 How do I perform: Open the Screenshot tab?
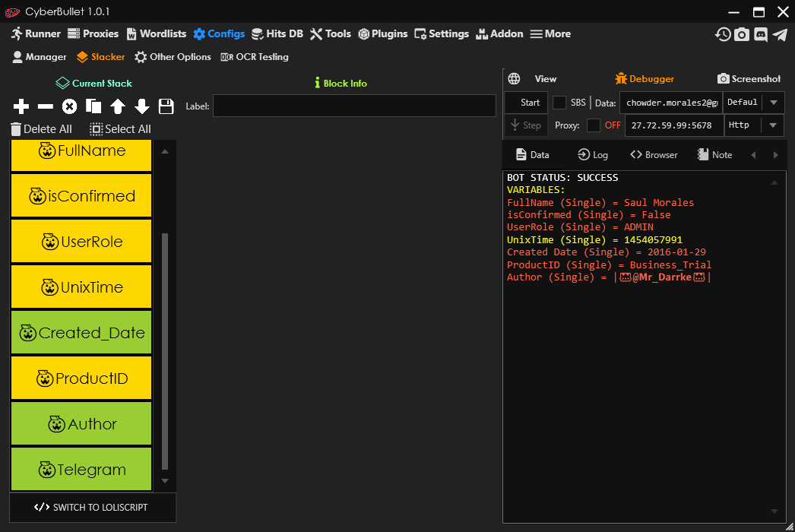749,78
